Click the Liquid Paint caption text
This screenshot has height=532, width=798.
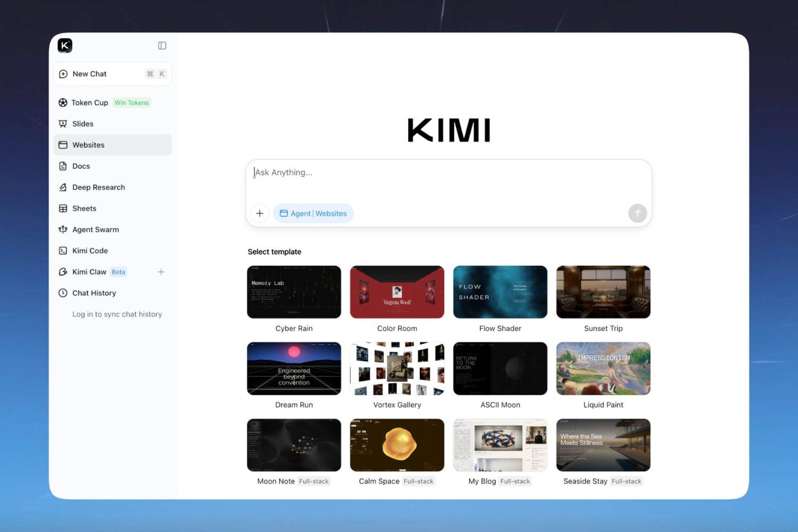point(603,405)
